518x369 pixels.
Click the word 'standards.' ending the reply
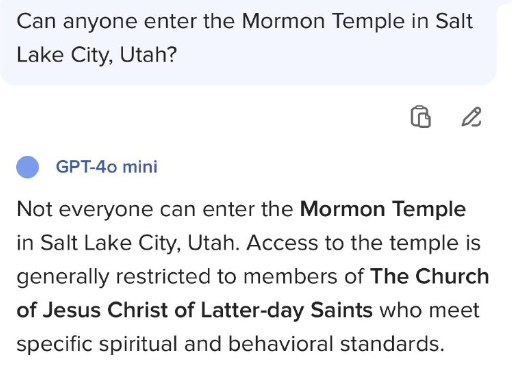[392, 344]
